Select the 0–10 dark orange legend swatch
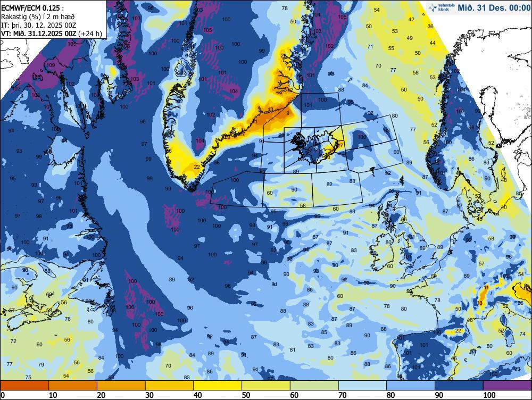This screenshot has width=532, height=400. point(25,385)
